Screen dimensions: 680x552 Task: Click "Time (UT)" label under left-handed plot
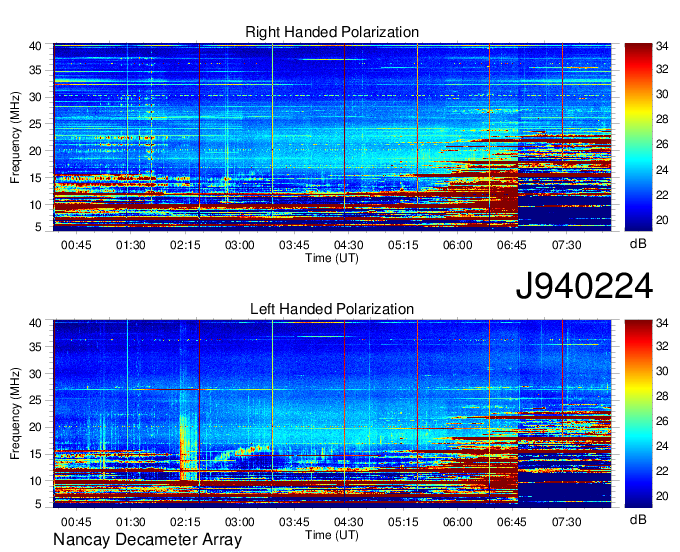click(332, 535)
